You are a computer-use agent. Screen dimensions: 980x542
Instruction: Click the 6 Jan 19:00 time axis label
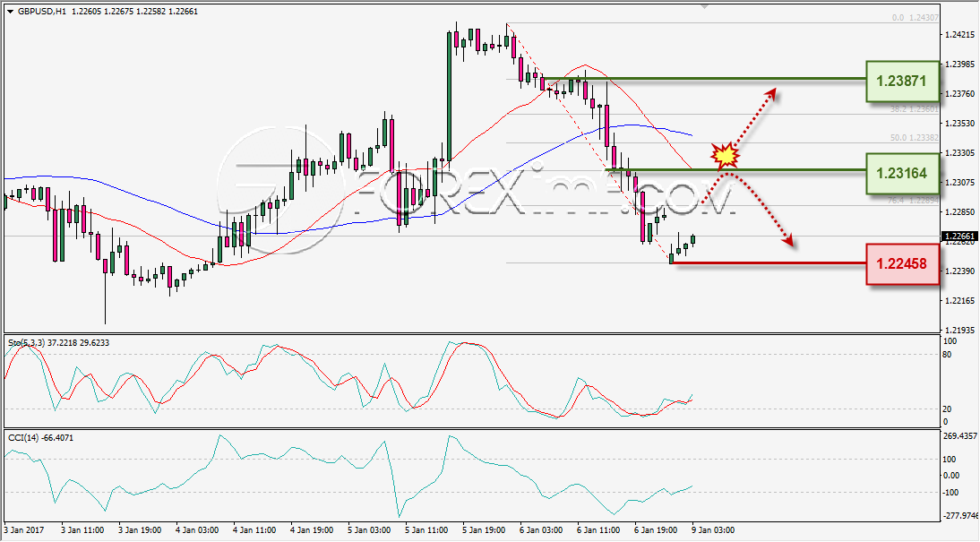coord(656,530)
